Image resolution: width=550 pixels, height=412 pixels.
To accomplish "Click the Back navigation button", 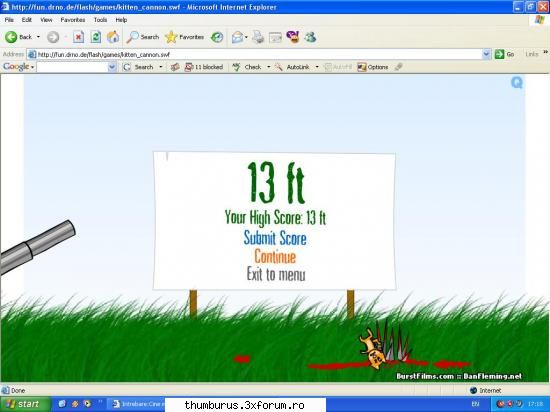I will (x=19, y=37).
